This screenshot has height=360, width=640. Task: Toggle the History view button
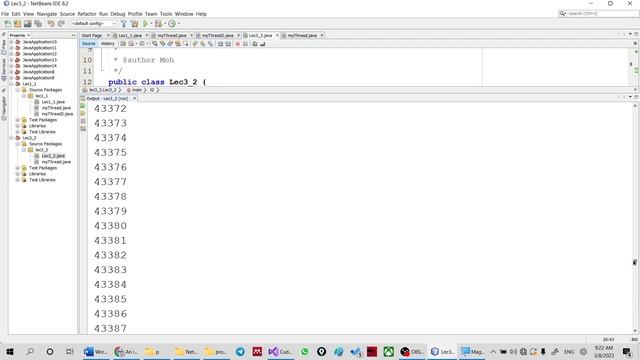click(x=108, y=44)
